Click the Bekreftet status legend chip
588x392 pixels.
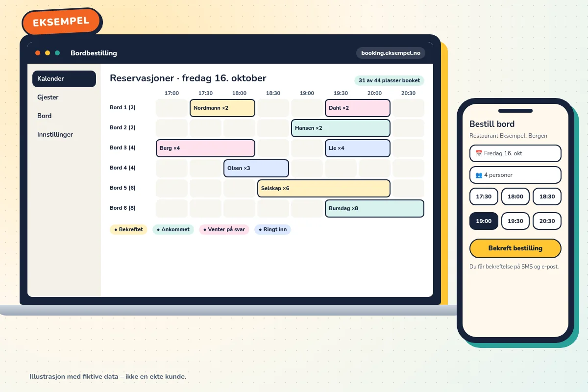click(x=128, y=229)
